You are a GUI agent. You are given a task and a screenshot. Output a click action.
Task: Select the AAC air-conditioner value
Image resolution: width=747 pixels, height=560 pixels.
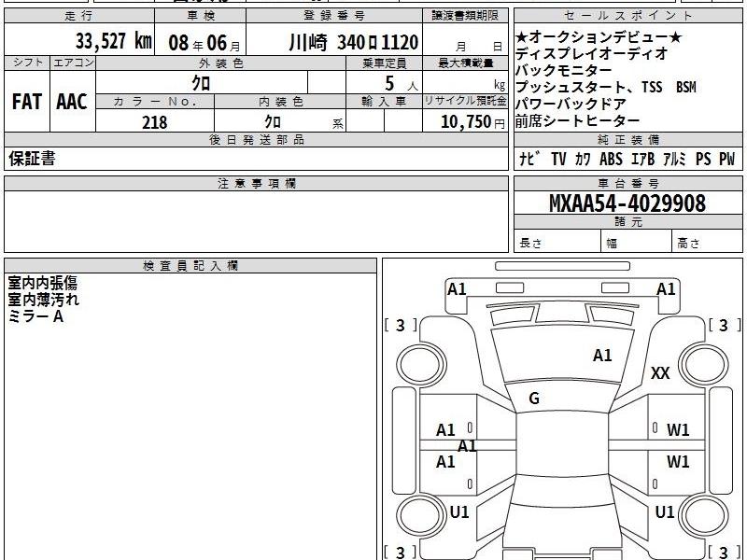pos(72,102)
